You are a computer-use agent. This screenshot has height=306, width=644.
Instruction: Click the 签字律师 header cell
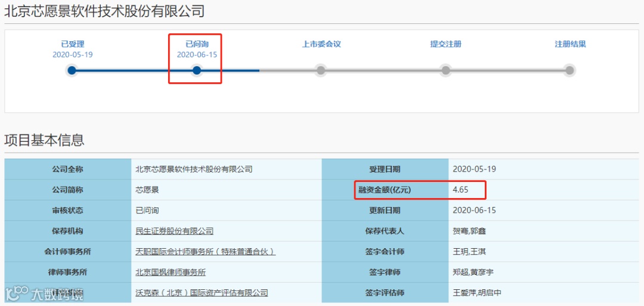[x=385, y=272]
